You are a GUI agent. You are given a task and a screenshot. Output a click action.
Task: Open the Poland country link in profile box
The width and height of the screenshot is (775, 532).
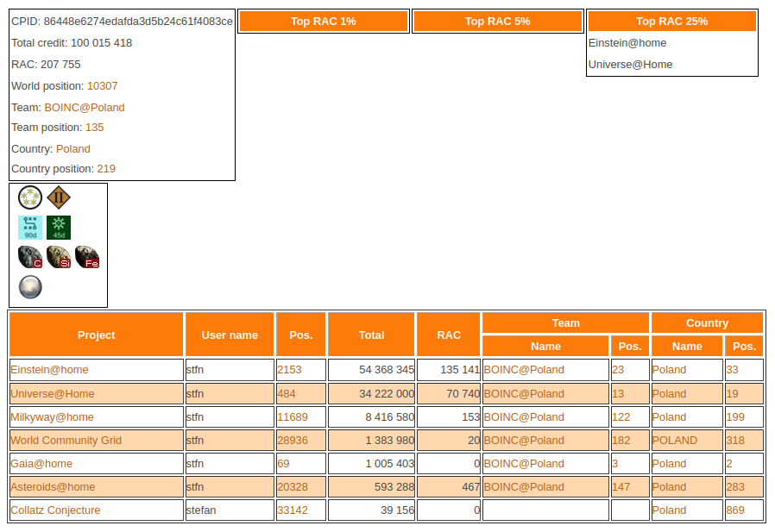tap(73, 149)
